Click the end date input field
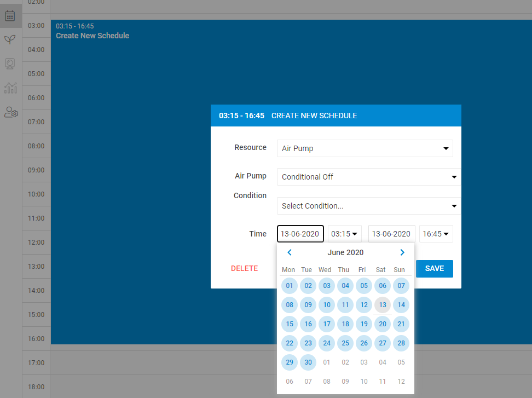This screenshot has width=532, height=398. [x=391, y=234]
